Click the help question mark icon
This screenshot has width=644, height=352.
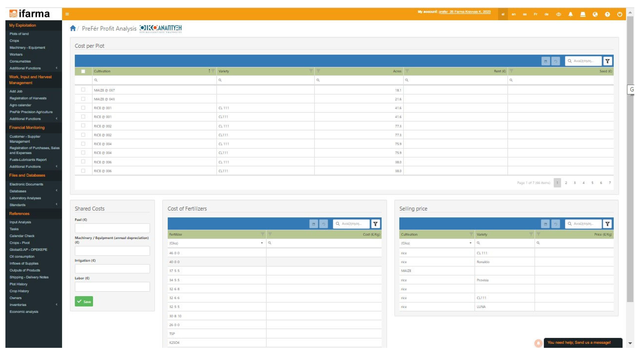click(607, 14)
